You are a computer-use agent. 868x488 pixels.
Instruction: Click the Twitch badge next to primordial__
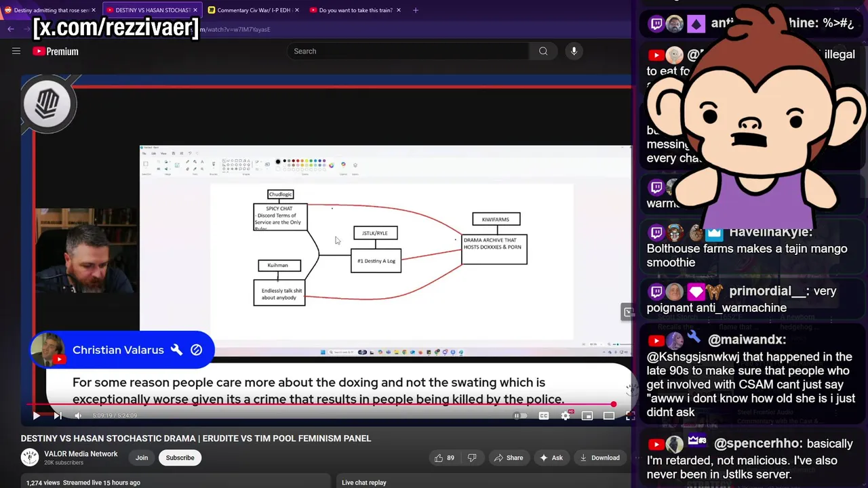tap(656, 291)
